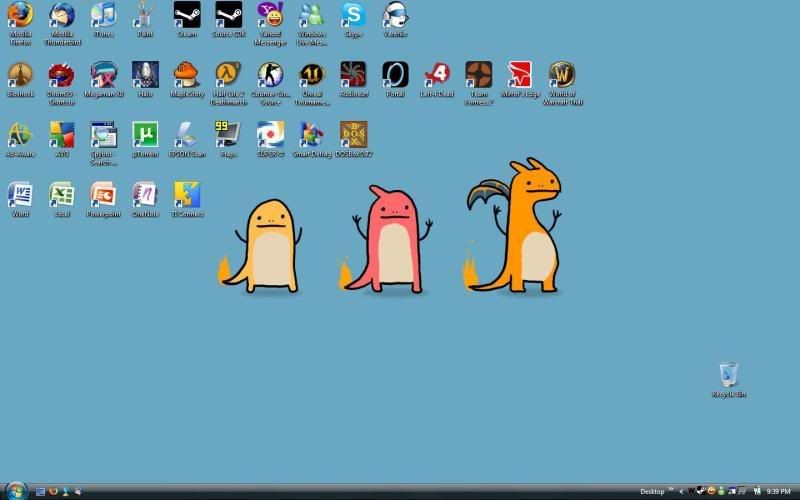800x500 pixels.
Task: Select the Unreal Tournament desktop shortcut
Action: click(312, 83)
